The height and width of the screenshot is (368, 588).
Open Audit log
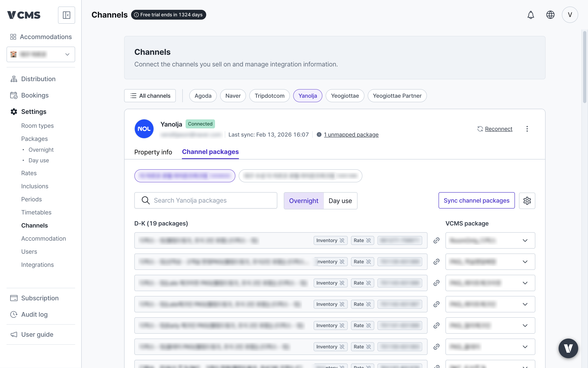[29, 314]
